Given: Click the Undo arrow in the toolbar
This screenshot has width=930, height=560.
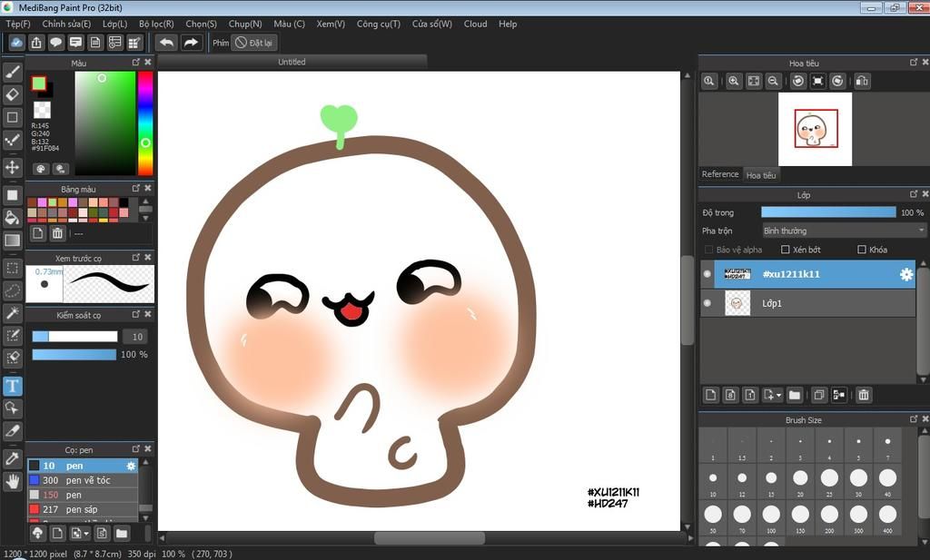Looking at the screenshot, I should pos(167,43).
